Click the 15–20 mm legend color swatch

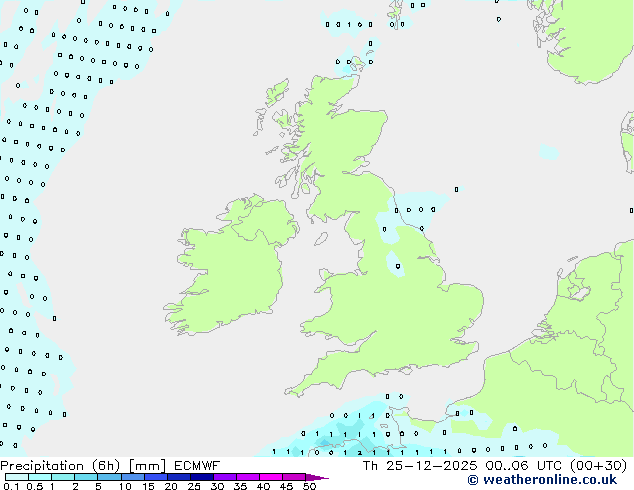coord(155,477)
